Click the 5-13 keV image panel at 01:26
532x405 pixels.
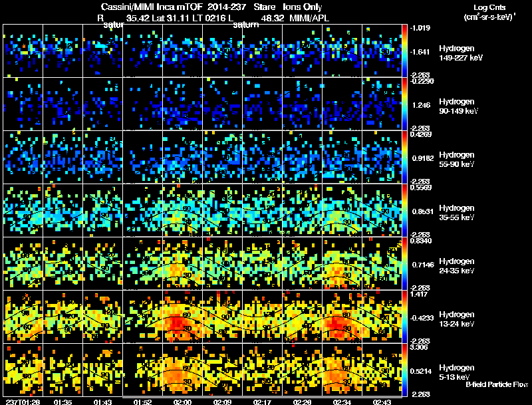(x=23, y=370)
